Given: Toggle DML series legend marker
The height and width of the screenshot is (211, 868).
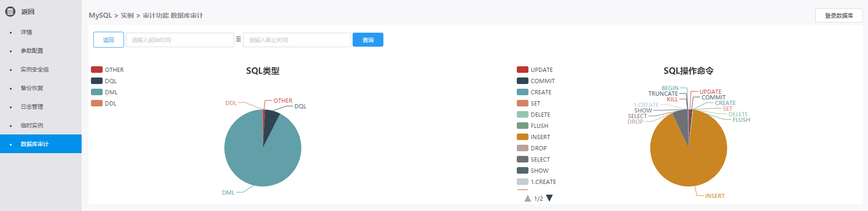Looking at the screenshot, I should click(x=97, y=92).
